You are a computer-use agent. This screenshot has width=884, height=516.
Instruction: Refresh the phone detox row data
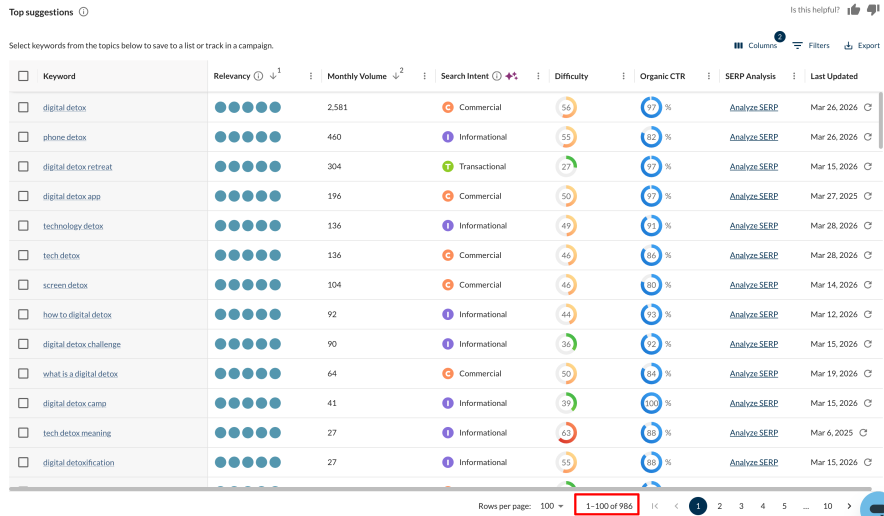click(x=868, y=137)
